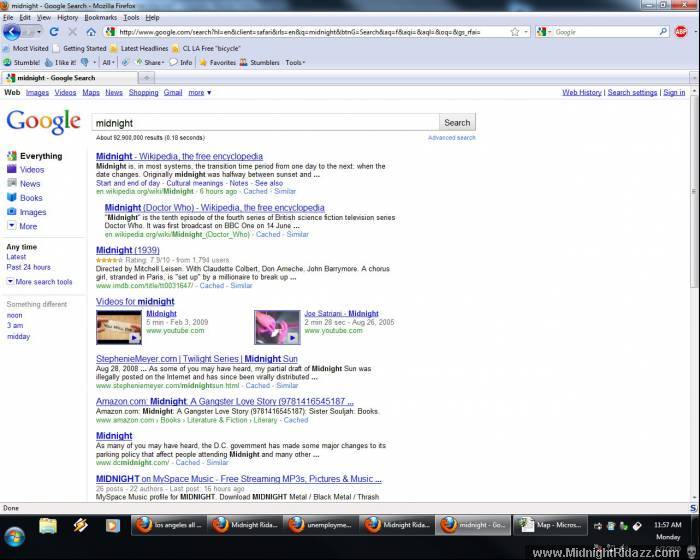Try the 'noon' related search
Image resolution: width=700 pixels, height=560 pixels.
pyautogui.click(x=14, y=315)
